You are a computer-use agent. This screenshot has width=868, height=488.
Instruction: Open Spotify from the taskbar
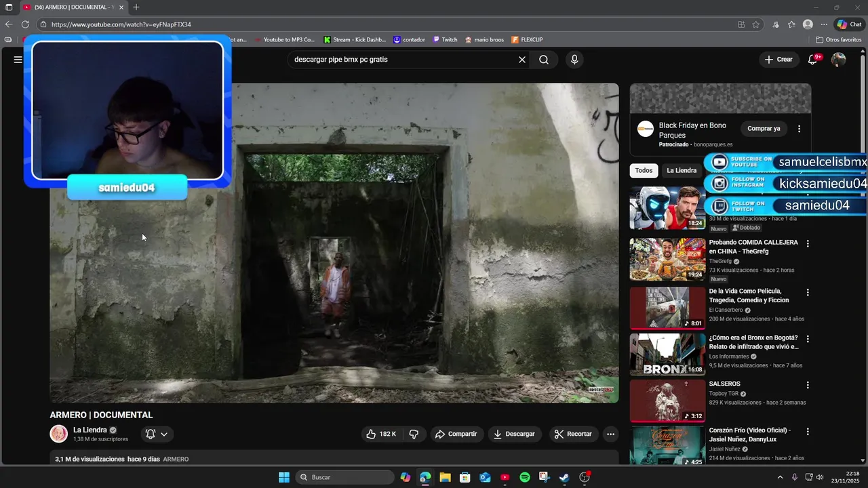525,477
